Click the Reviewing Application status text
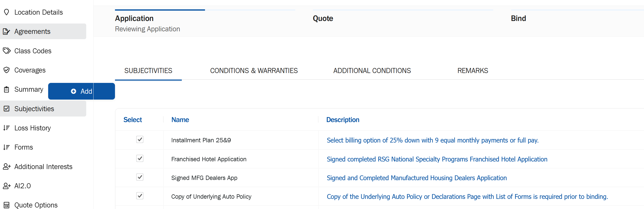The height and width of the screenshot is (209, 644). pyautogui.click(x=148, y=29)
